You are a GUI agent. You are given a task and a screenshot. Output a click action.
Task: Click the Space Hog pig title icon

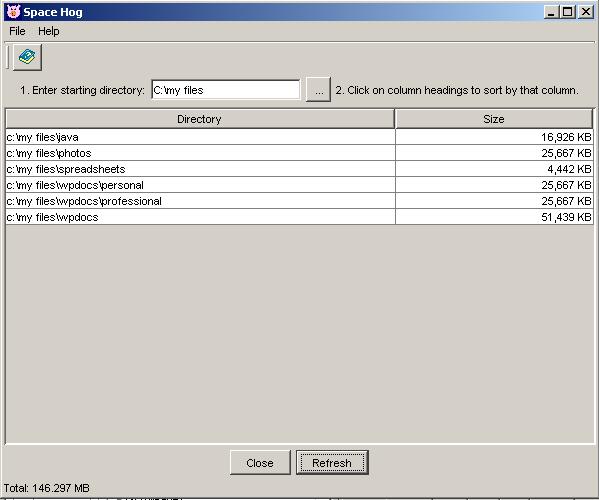(x=13, y=11)
